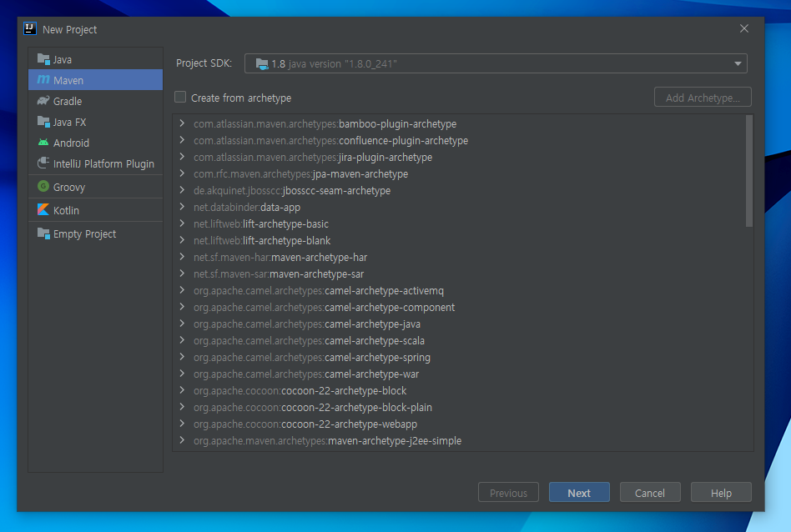Screen dimensions: 791x532
Task: Expand lift-archetype-blank entry
Action: (x=182, y=239)
